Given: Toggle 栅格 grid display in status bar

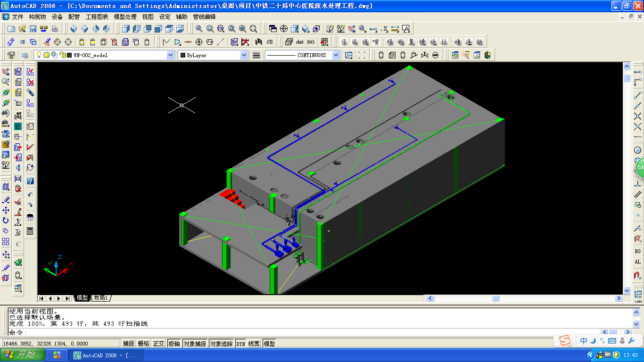Looking at the screenshot, I should pyautogui.click(x=143, y=344).
